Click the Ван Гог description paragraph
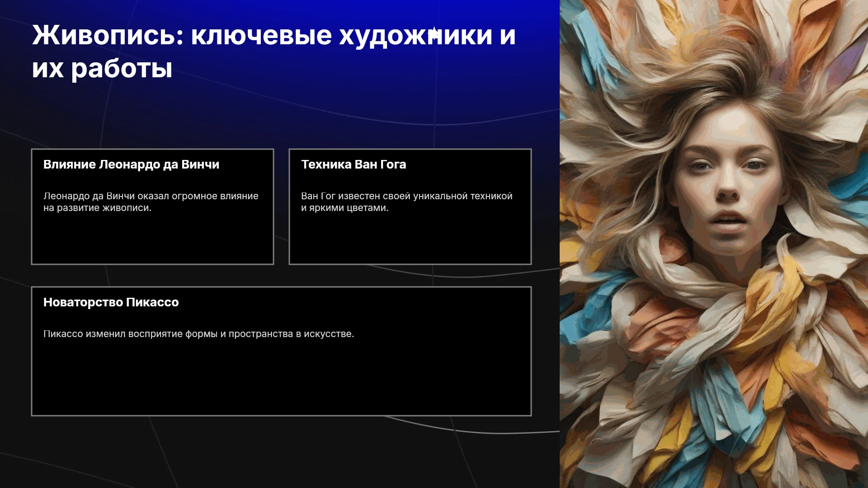Screen dimensions: 868x488 407,202
